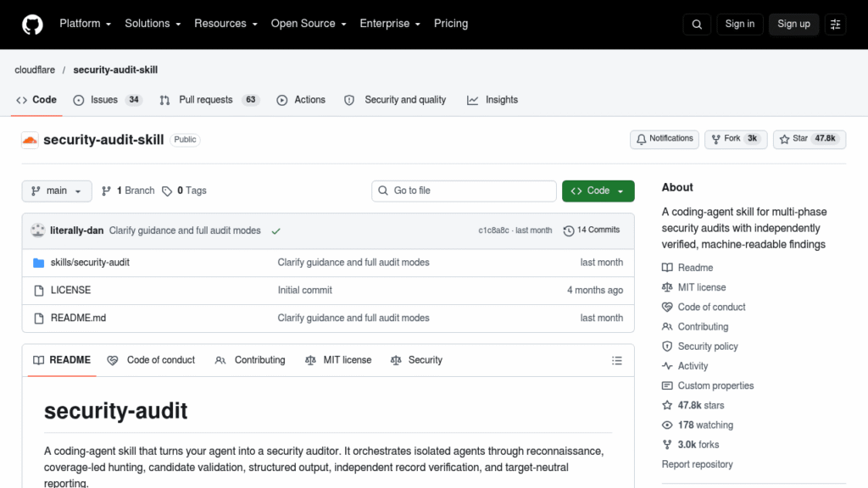Image resolution: width=868 pixels, height=488 pixels.
Task: Click the Sign in button
Action: coord(739,25)
